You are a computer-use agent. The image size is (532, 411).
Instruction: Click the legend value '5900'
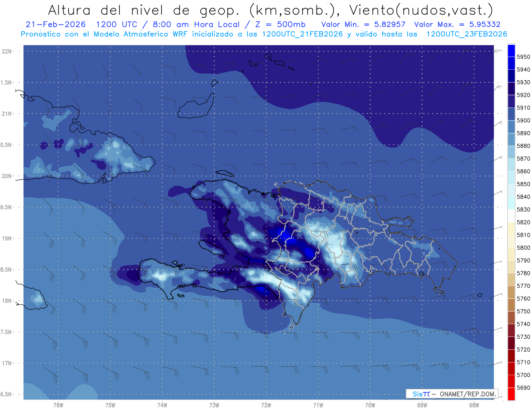coord(524,121)
